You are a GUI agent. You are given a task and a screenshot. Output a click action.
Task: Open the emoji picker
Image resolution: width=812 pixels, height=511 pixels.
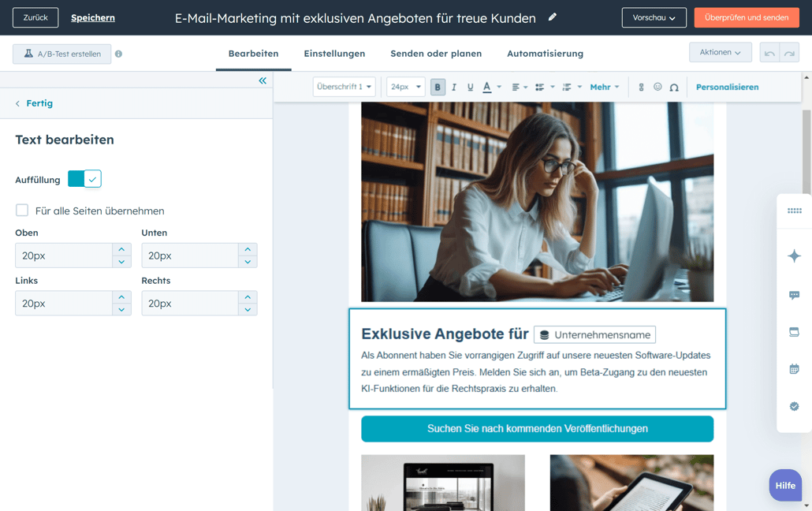658,87
